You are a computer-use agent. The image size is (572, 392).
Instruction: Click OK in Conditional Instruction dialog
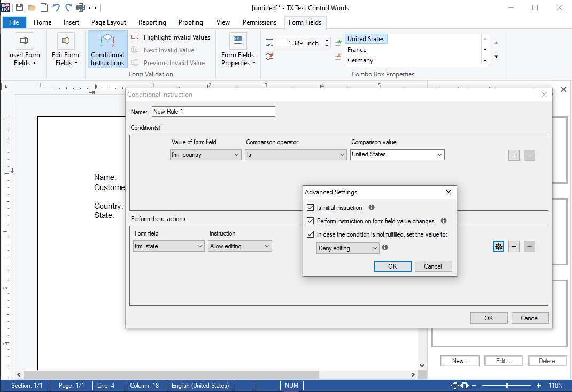click(489, 318)
